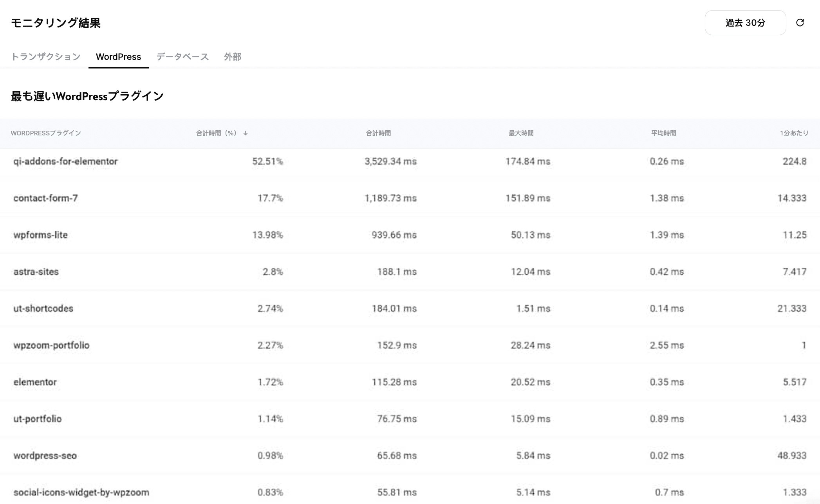This screenshot has width=820, height=504.
Task: Open details for qi-addons-for-elementor plugin
Action: click(x=65, y=161)
